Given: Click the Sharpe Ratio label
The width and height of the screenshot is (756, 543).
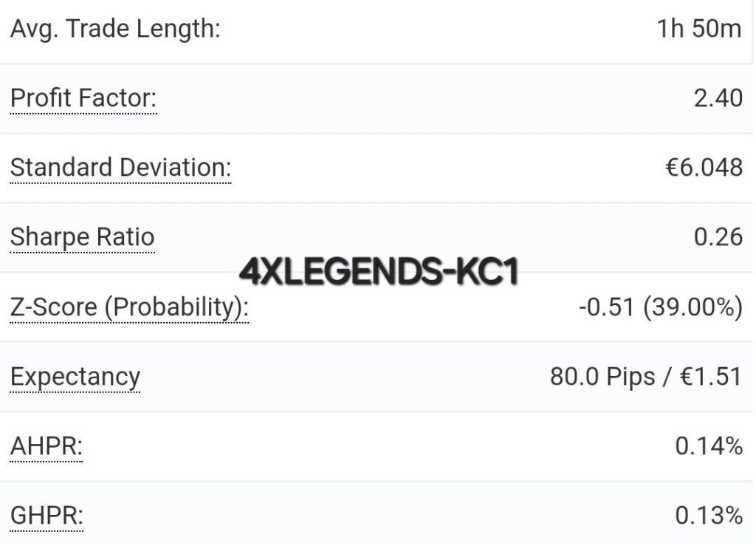Looking at the screenshot, I should pyautogui.click(x=83, y=237).
